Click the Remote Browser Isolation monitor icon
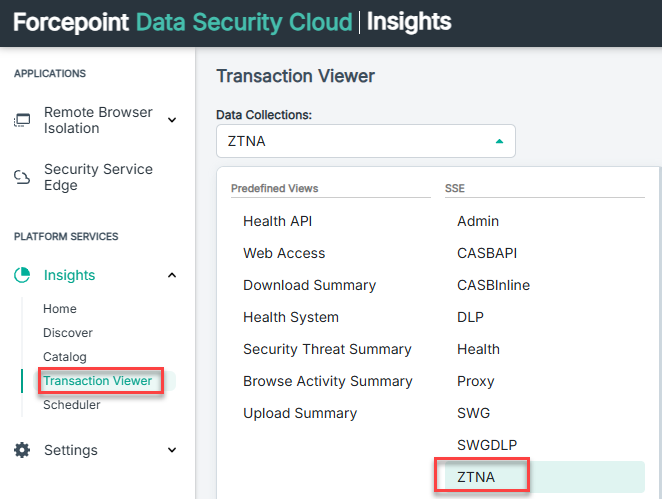 point(22,120)
